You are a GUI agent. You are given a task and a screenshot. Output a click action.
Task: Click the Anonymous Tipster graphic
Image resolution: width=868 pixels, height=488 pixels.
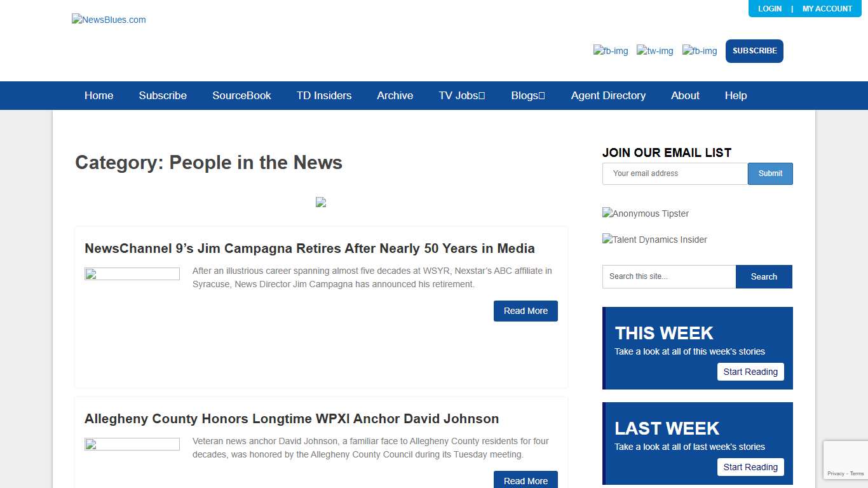646,213
